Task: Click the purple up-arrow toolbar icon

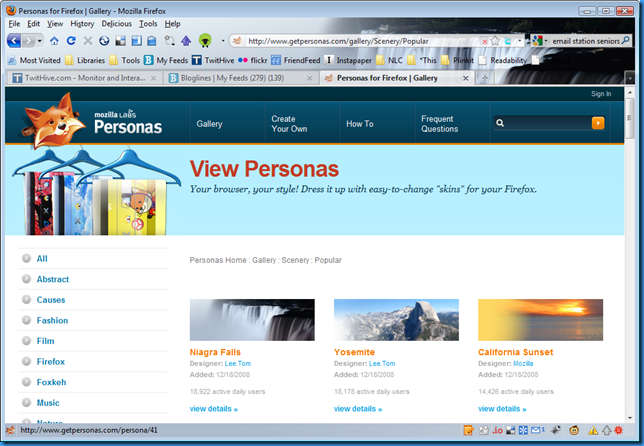Action: pyautogui.click(x=186, y=41)
